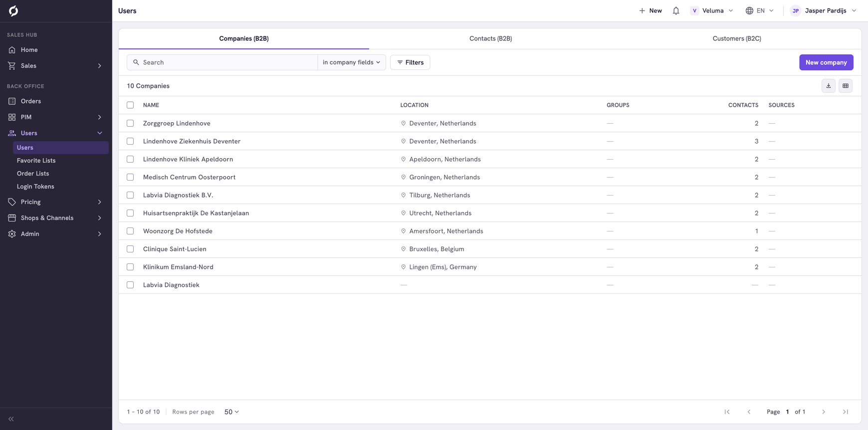Check the Labvia Diagnostiek row without B.V.
This screenshot has width=868, height=430.
pos(130,285)
